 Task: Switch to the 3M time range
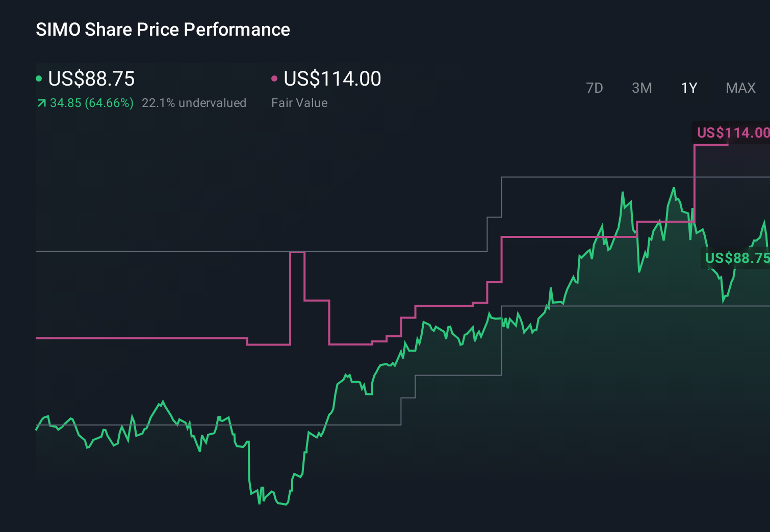coord(641,88)
